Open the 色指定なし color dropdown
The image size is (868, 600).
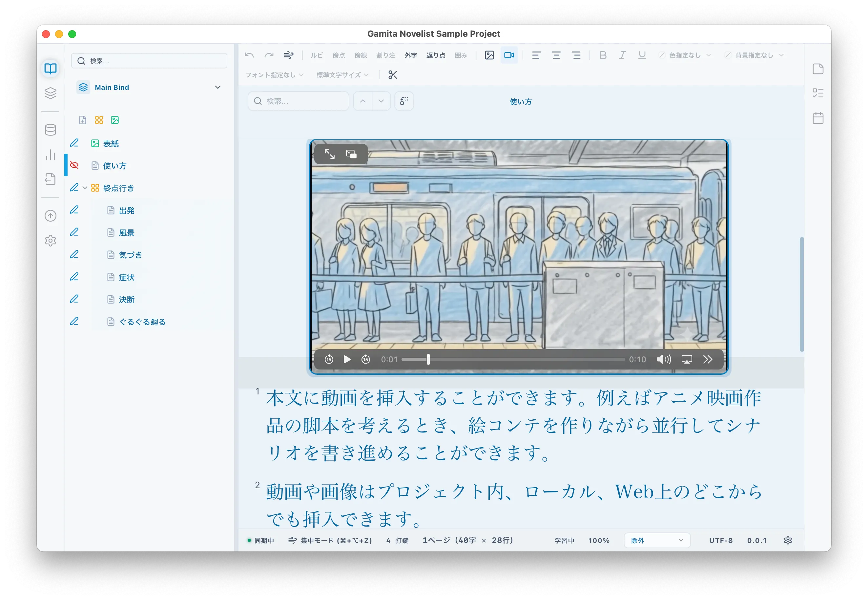685,55
